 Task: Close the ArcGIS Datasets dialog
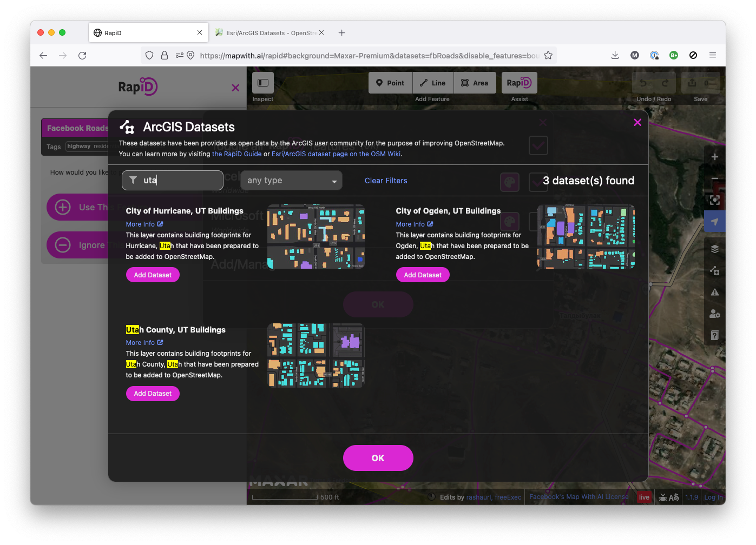(637, 123)
